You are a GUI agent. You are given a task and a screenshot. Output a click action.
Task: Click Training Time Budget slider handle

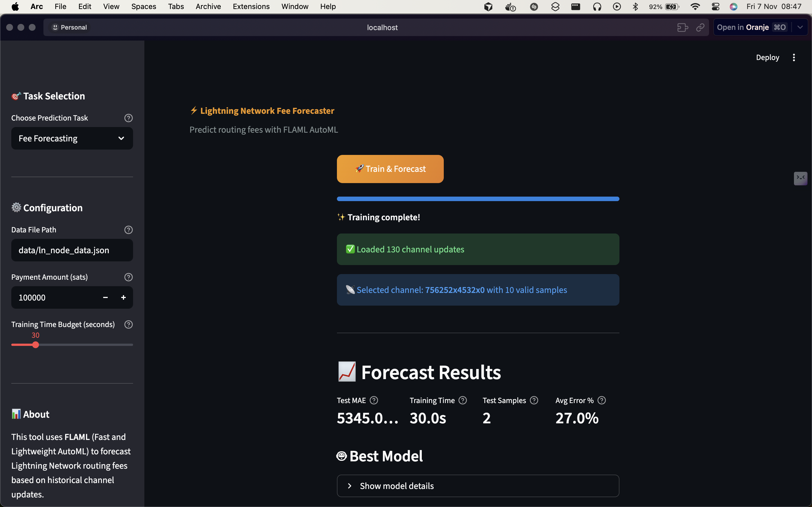(x=36, y=345)
